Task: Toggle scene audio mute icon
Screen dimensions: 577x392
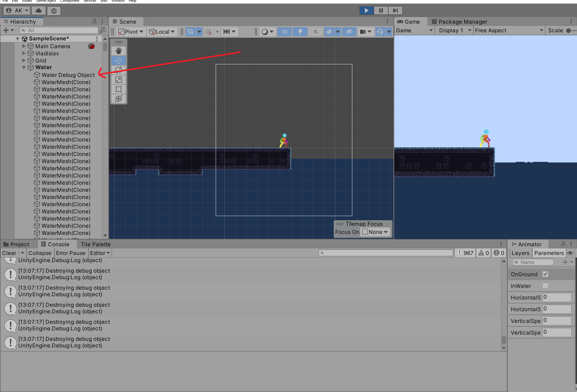Action: pyautogui.click(x=316, y=32)
